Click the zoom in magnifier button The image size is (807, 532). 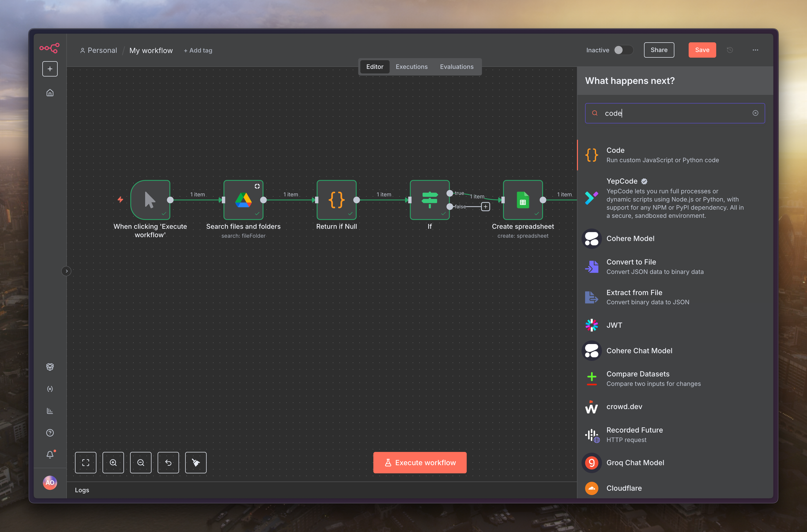113,463
